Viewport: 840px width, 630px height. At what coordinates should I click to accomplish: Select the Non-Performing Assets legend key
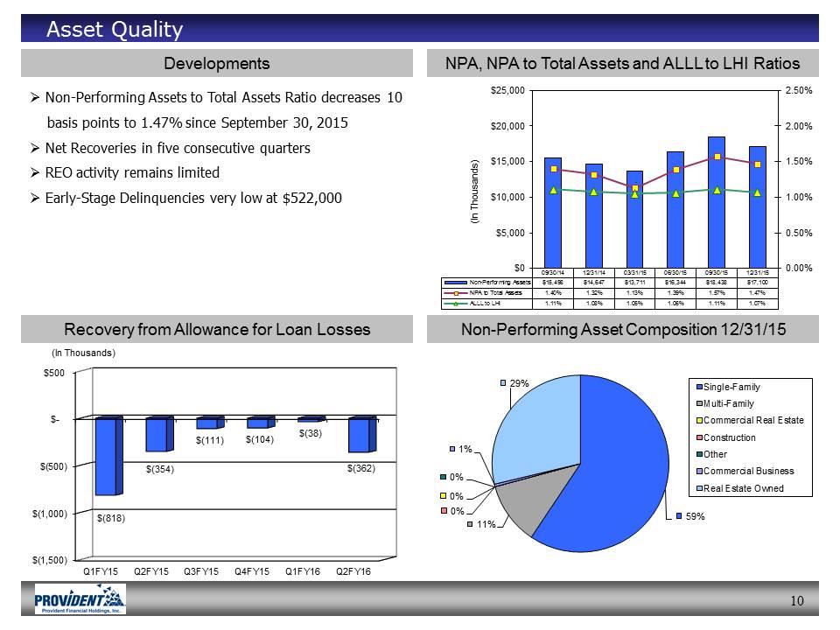(x=456, y=283)
